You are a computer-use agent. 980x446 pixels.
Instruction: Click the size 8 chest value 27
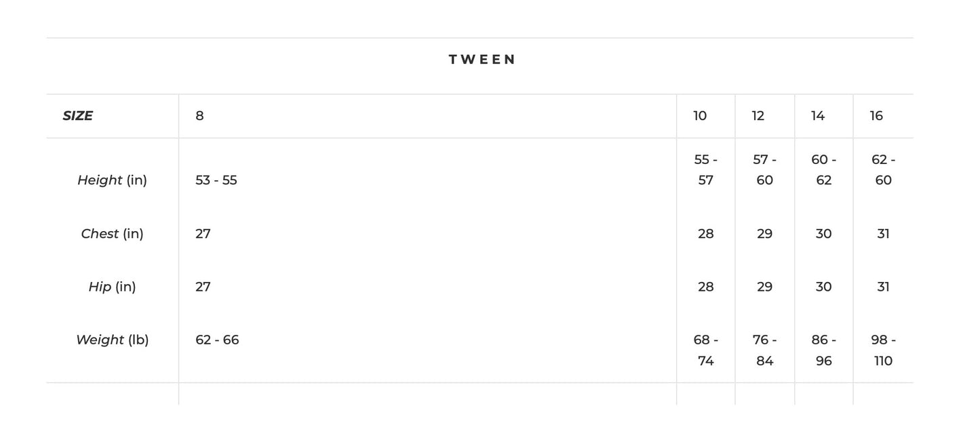point(203,234)
